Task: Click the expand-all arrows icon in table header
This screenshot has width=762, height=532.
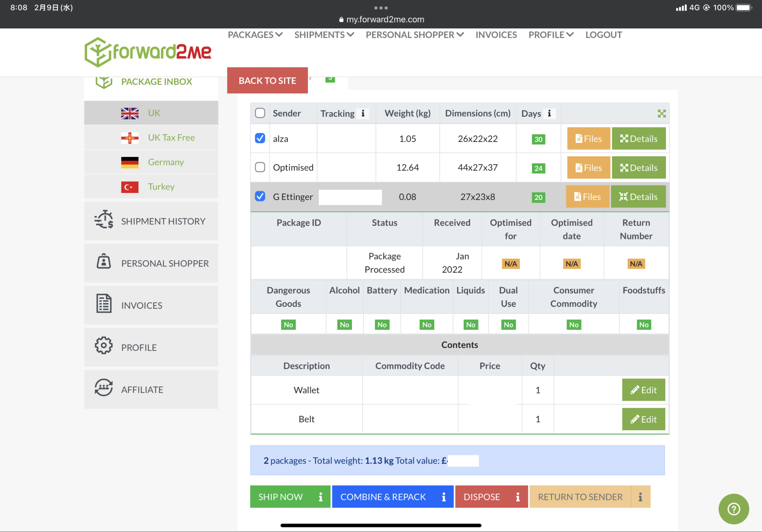Action: 662,113
